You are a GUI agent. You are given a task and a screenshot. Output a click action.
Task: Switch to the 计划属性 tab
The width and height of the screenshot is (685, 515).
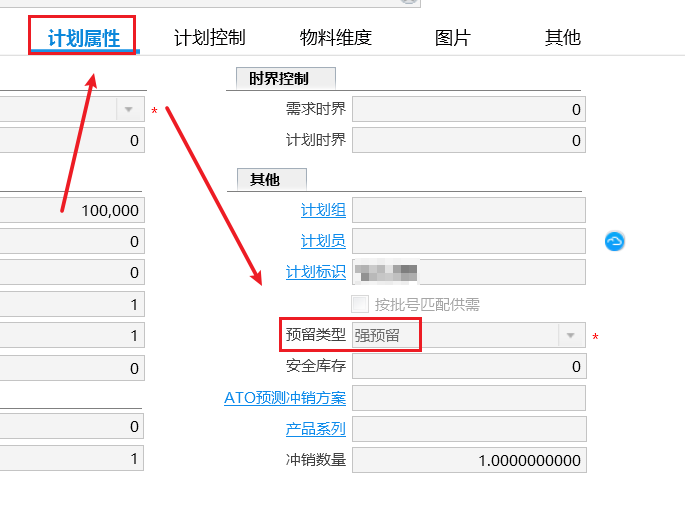tap(84, 38)
